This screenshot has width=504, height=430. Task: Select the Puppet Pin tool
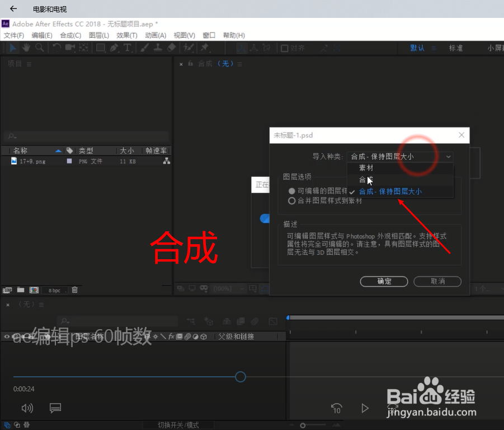pos(204,48)
